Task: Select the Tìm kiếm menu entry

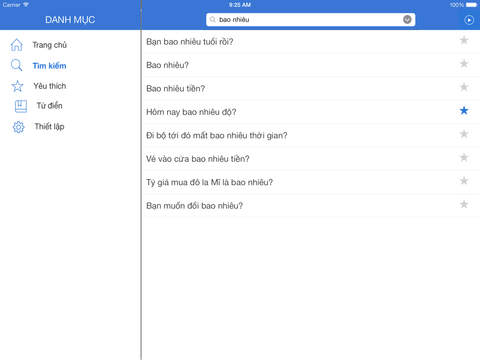Action: pos(49,66)
